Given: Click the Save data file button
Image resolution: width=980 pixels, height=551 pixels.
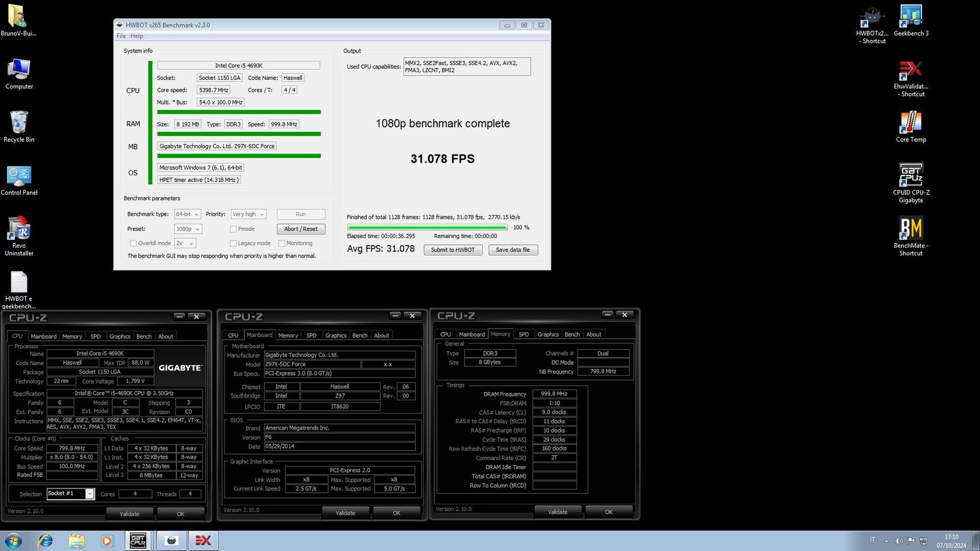Looking at the screenshot, I should pos(513,250).
